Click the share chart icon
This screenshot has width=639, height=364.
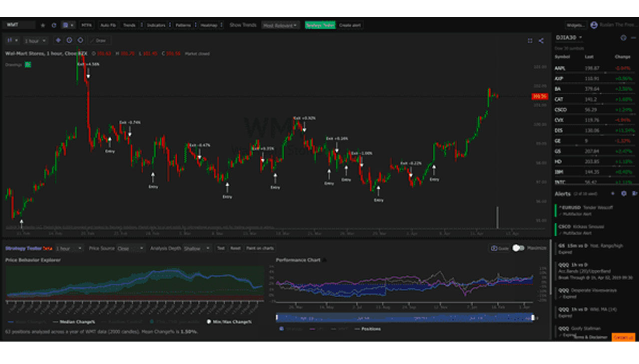tap(541, 41)
